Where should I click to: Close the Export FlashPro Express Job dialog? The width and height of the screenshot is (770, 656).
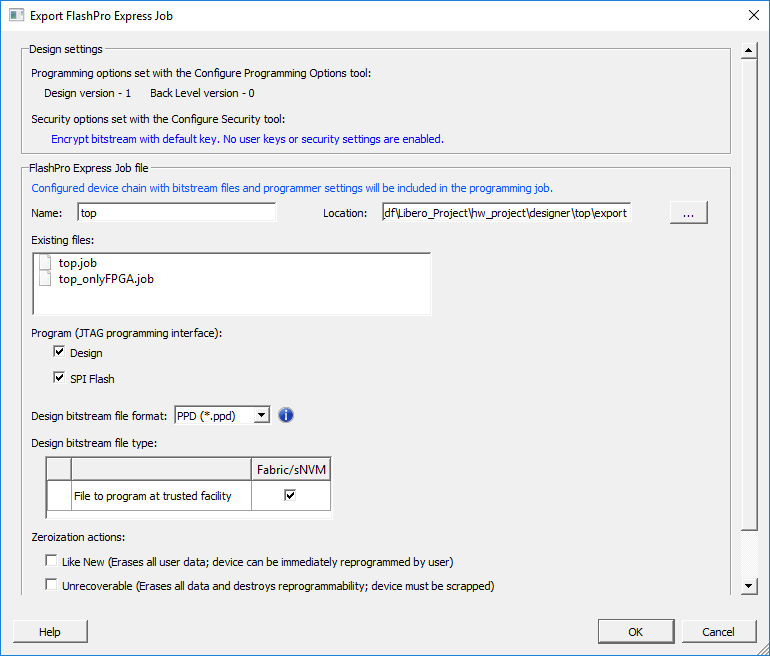tap(754, 15)
